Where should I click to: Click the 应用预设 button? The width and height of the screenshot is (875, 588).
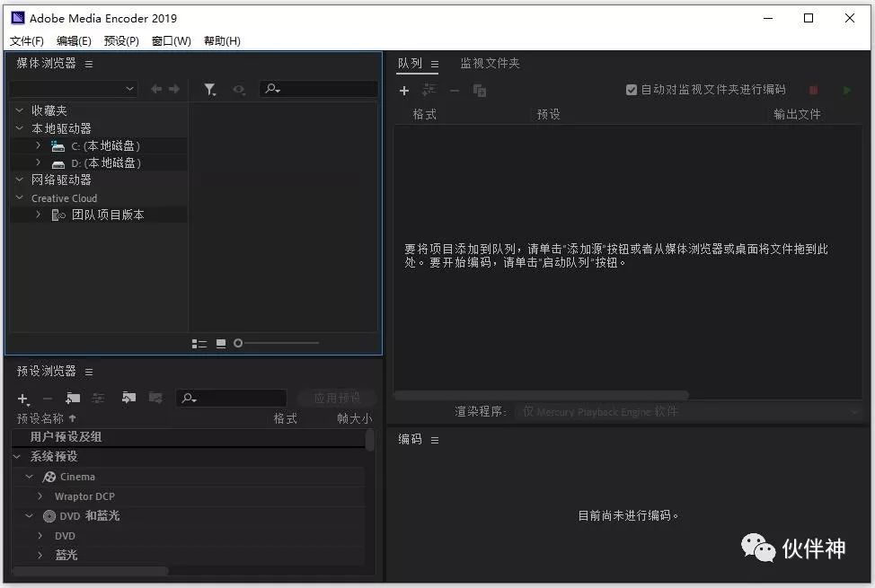click(337, 398)
